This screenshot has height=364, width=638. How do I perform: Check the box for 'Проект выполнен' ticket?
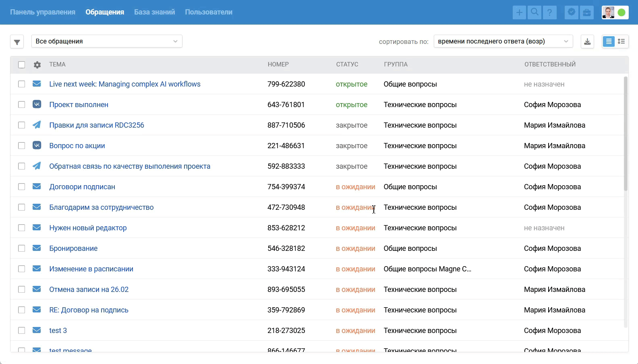(x=22, y=105)
